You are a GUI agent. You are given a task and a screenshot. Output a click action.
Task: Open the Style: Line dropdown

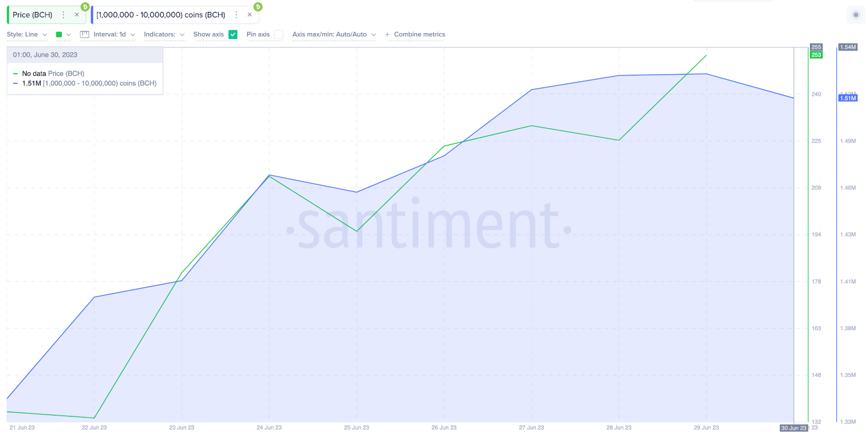click(x=27, y=34)
